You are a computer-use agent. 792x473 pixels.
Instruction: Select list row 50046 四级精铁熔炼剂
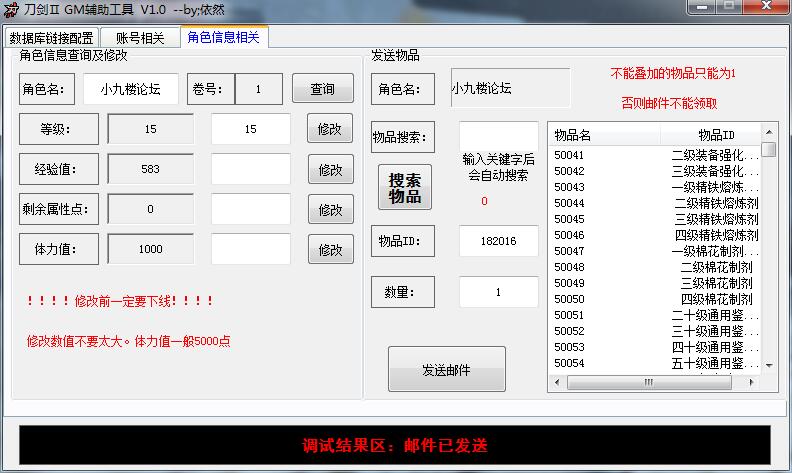click(655, 235)
